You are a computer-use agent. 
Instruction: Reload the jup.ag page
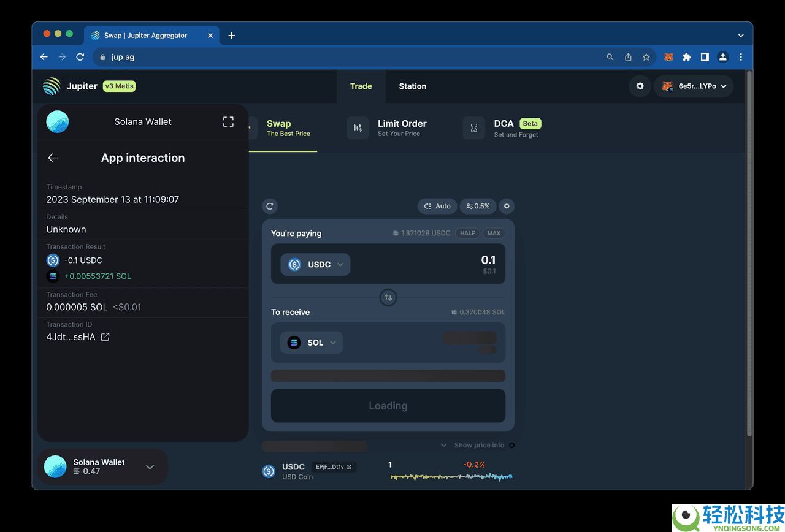click(80, 57)
